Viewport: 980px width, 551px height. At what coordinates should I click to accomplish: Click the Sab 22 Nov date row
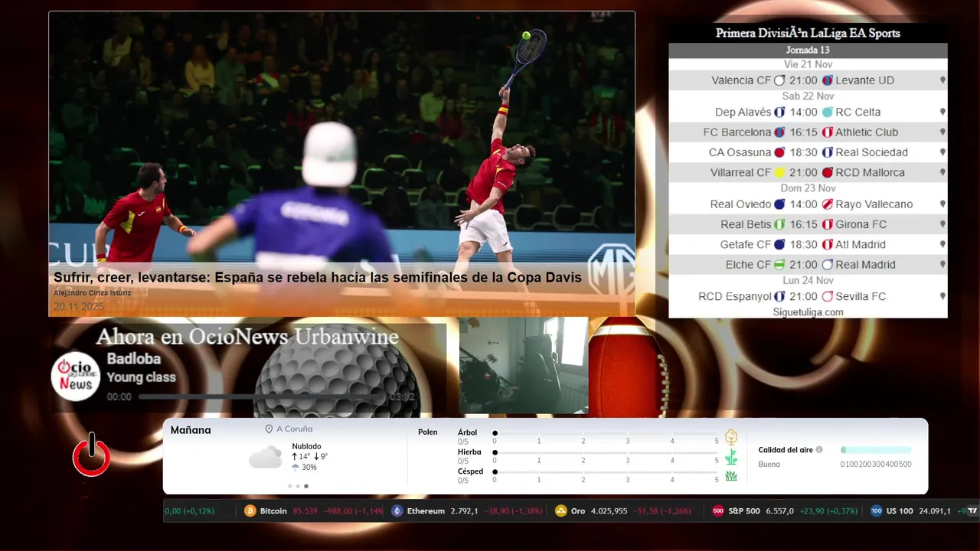pyautogui.click(x=808, y=96)
